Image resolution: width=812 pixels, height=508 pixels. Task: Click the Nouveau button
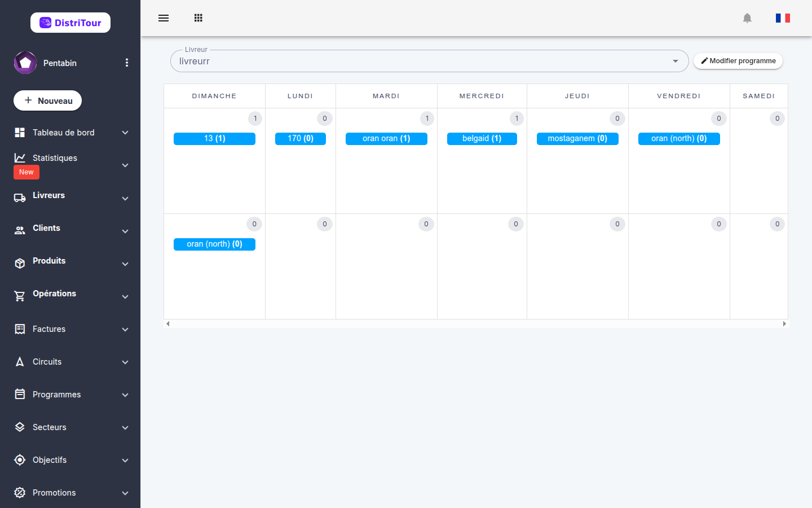click(48, 100)
